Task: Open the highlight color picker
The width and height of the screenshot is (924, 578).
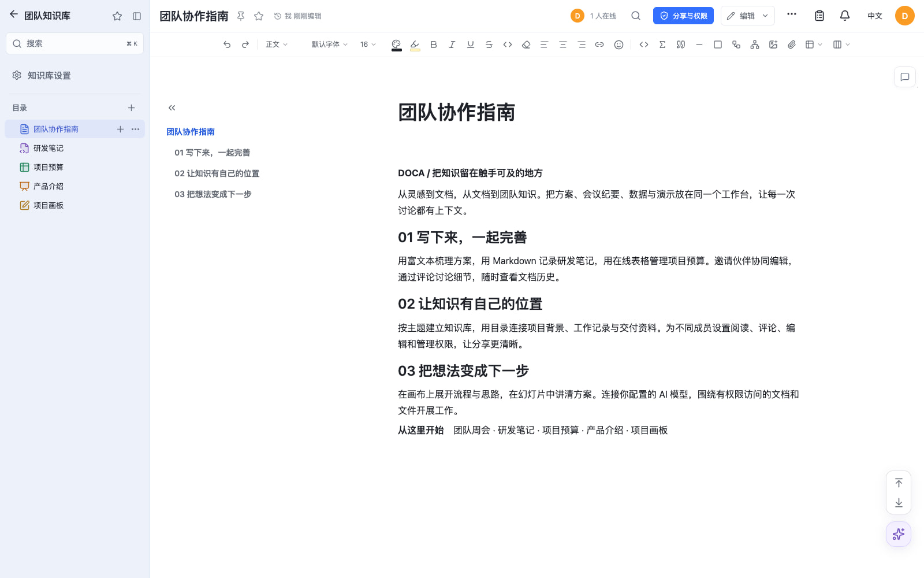Action: pos(415,45)
